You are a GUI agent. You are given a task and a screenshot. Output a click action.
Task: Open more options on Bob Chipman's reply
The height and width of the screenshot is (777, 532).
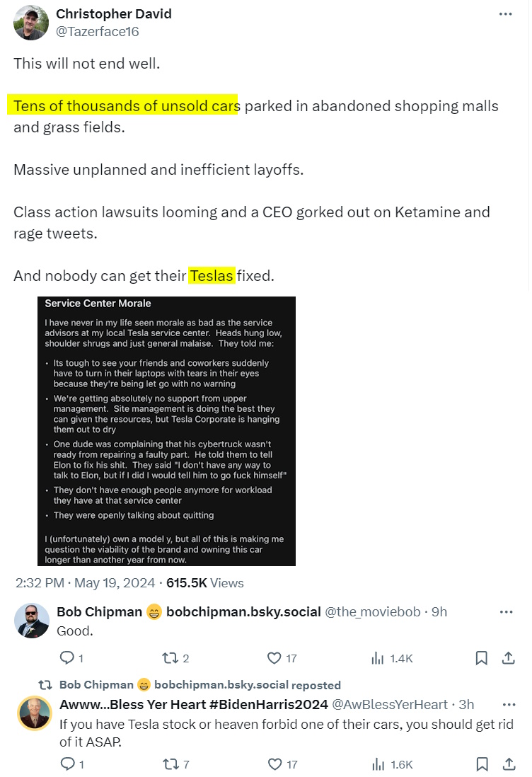(x=507, y=611)
